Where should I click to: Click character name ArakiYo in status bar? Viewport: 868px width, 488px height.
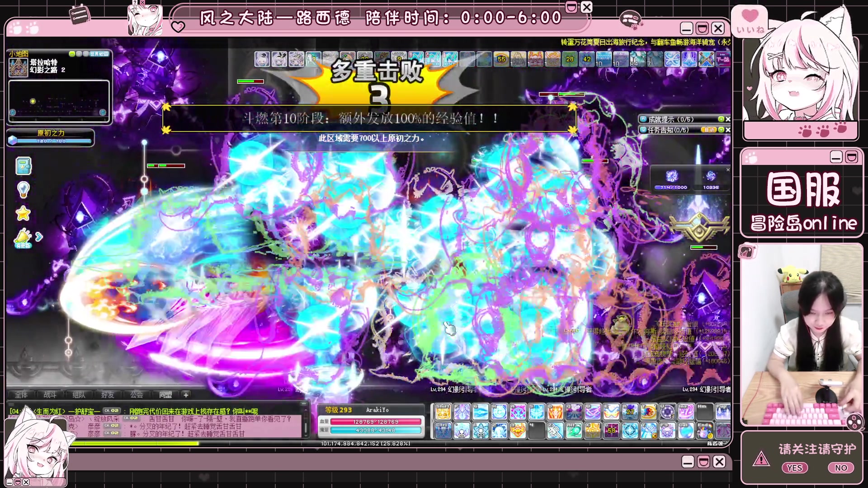(377, 410)
